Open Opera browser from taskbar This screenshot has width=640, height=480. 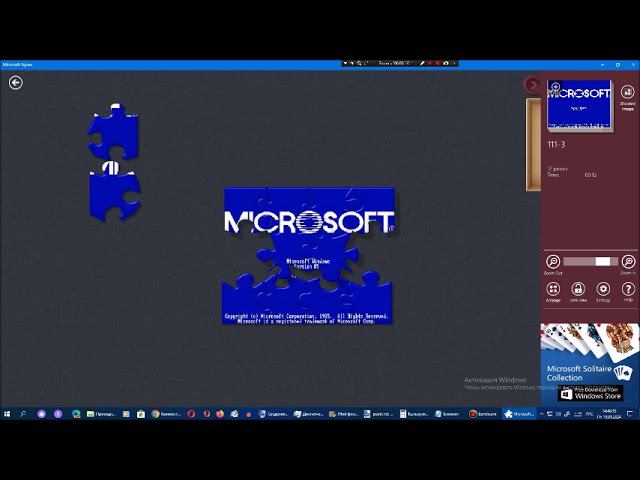191,414
